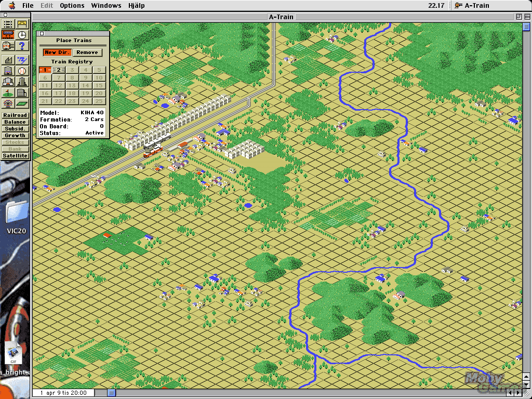Click the 'Place Trains' palette title
Screen dimensions: 532x399
click(x=74, y=41)
